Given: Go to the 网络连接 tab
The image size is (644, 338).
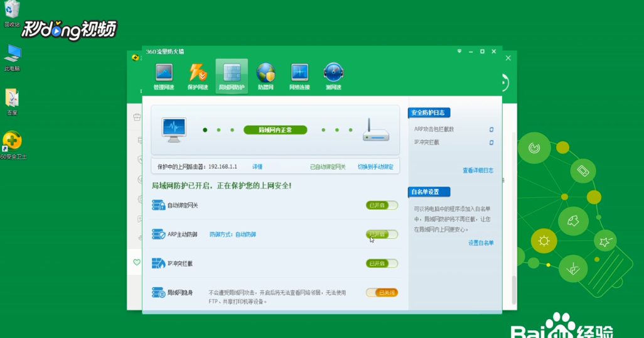Looking at the screenshot, I should (x=299, y=77).
